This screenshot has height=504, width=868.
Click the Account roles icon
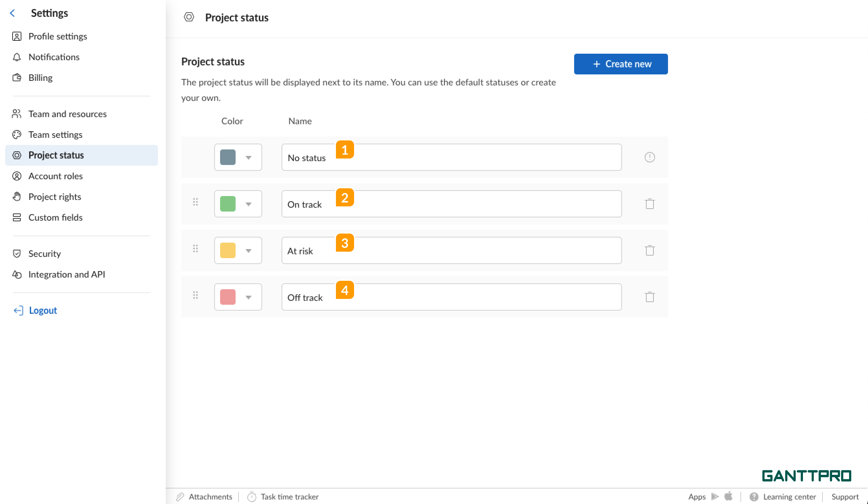(x=17, y=176)
